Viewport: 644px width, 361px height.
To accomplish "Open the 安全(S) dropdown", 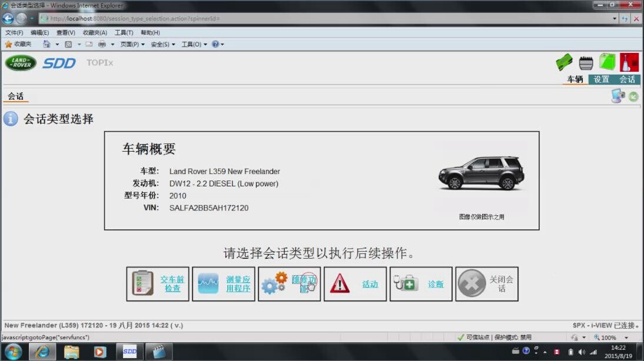I will coord(163,44).
